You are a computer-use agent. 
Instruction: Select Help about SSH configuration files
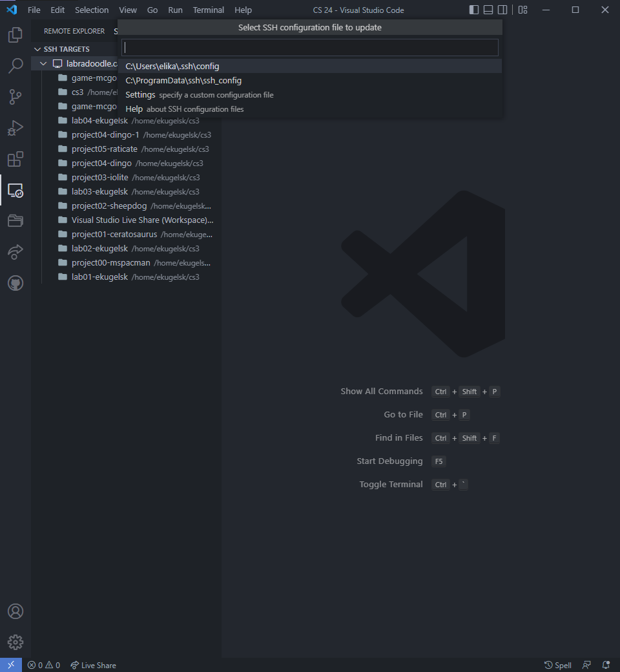pyautogui.click(x=310, y=109)
